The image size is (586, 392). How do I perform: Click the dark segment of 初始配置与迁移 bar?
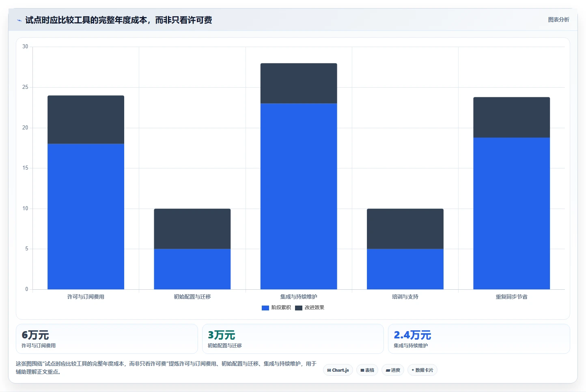pyautogui.click(x=192, y=229)
